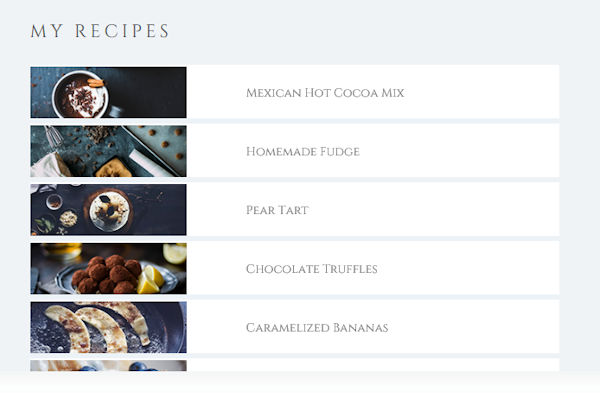Open the Homemade Fudge thumbnail image

tap(108, 151)
